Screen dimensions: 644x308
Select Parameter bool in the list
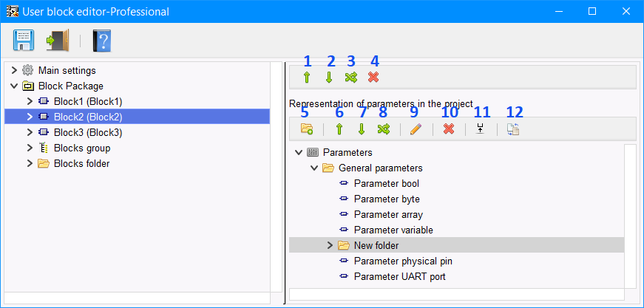coord(386,184)
